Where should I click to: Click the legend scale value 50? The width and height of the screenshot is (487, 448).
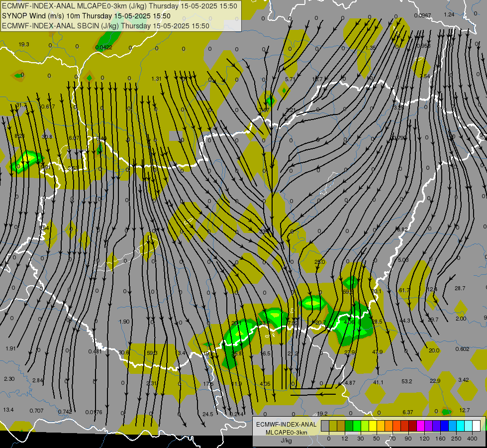coord(377,439)
